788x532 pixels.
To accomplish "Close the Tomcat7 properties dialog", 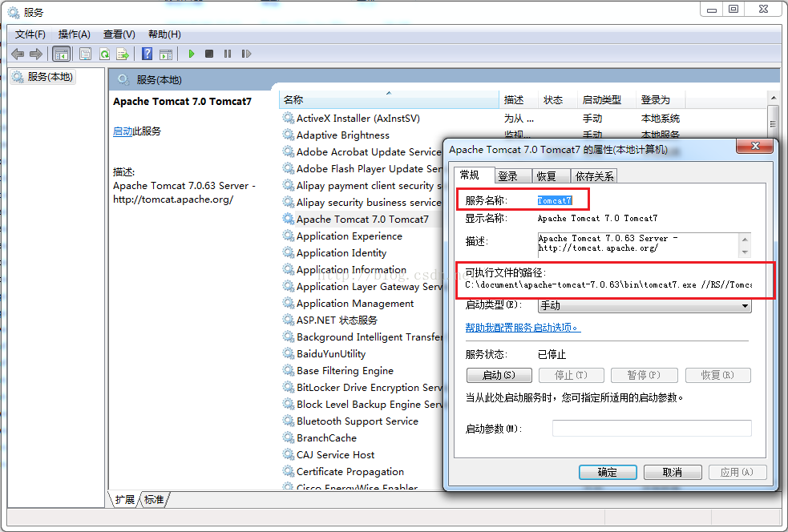I will [754, 146].
